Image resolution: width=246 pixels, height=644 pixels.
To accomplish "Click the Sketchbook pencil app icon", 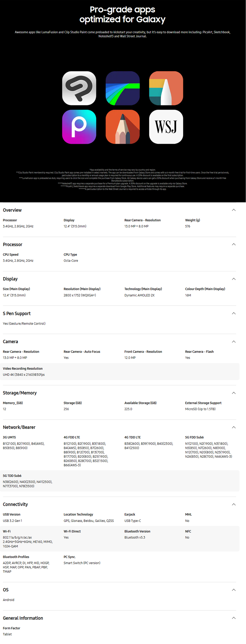I will (x=123, y=127).
